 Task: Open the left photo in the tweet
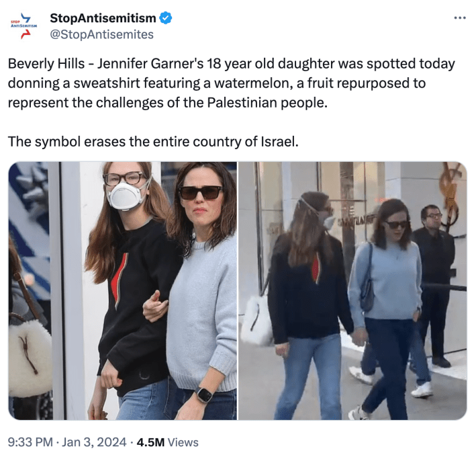click(123, 290)
